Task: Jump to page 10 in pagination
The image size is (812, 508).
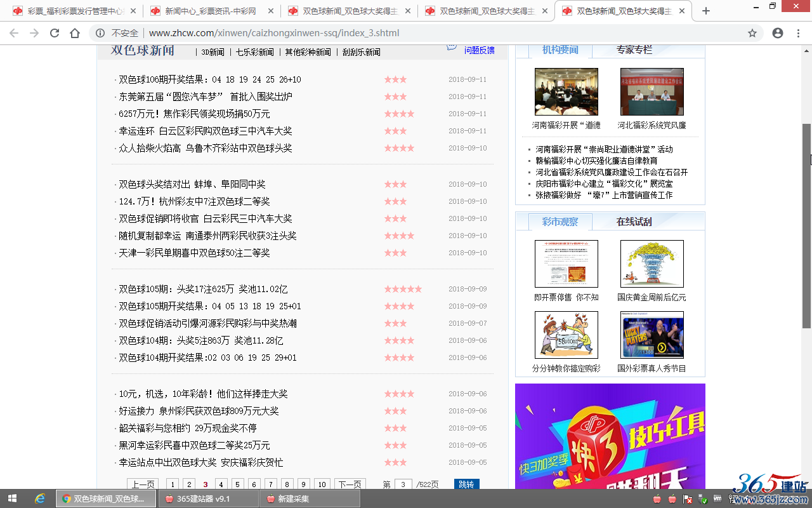Action: (x=322, y=484)
